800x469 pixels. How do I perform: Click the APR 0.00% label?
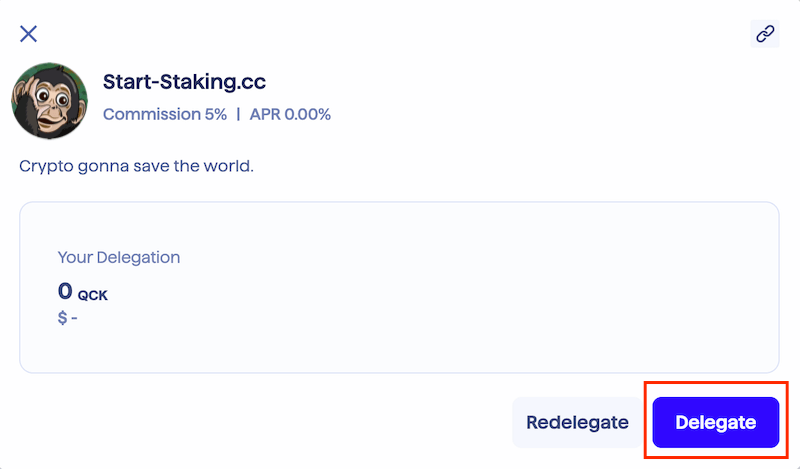290,114
